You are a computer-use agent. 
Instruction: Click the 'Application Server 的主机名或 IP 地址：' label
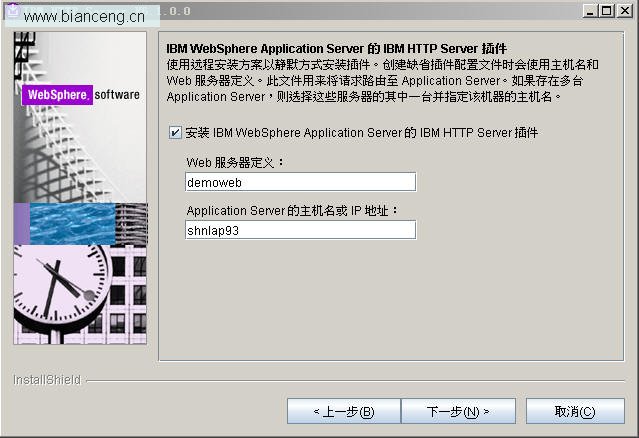(x=292, y=211)
